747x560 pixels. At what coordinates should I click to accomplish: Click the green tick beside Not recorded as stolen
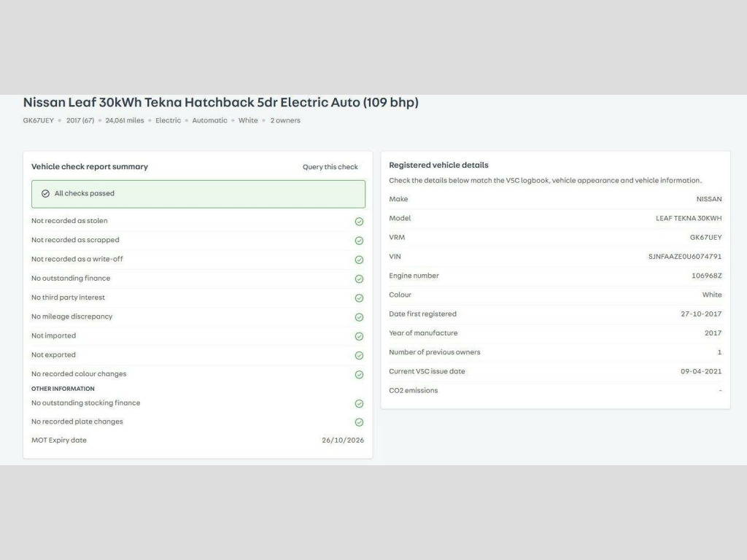tap(359, 222)
